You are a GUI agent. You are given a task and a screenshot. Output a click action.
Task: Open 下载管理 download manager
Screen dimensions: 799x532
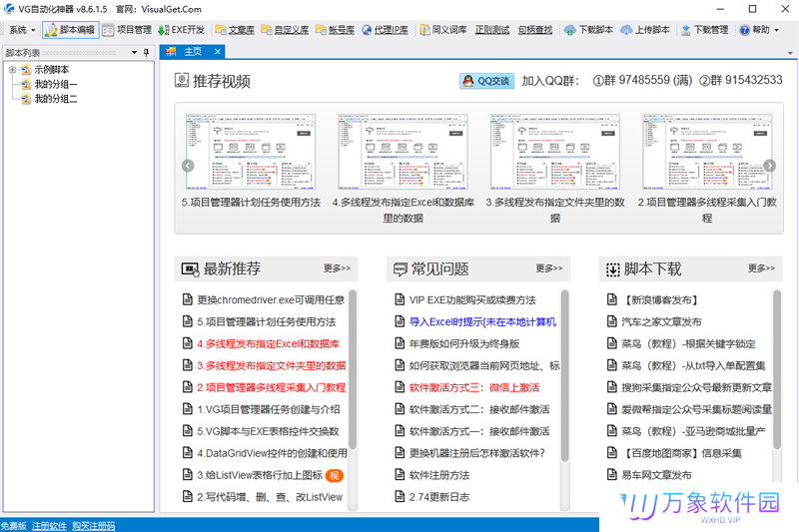coord(704,30)
